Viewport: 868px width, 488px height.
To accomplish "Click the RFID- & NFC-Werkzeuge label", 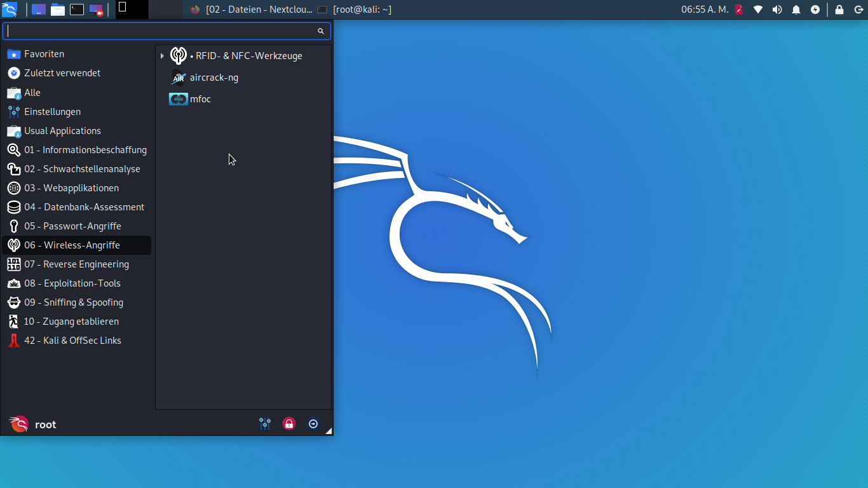I will [x=246, y=56].
